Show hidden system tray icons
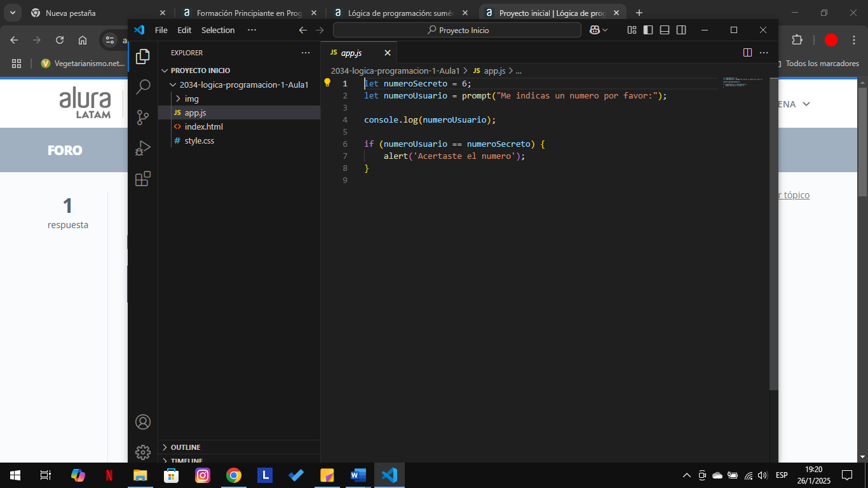The image size is (868, 488). [x=687, y=475]
